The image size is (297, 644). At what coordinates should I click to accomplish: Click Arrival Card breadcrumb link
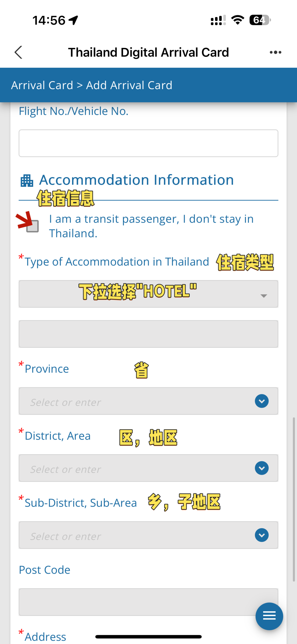[x=42, y=85]
